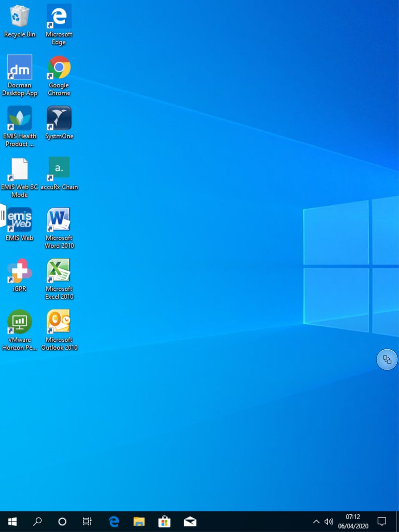399x532 pixels.
Task: Open taskbar Search magnifier
Action: click(37, 521)
